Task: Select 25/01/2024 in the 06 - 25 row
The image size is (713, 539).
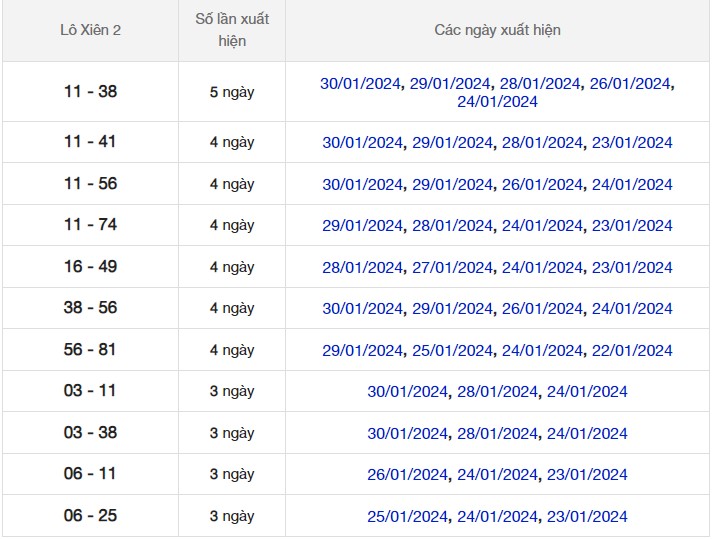Action: [408, 517]
